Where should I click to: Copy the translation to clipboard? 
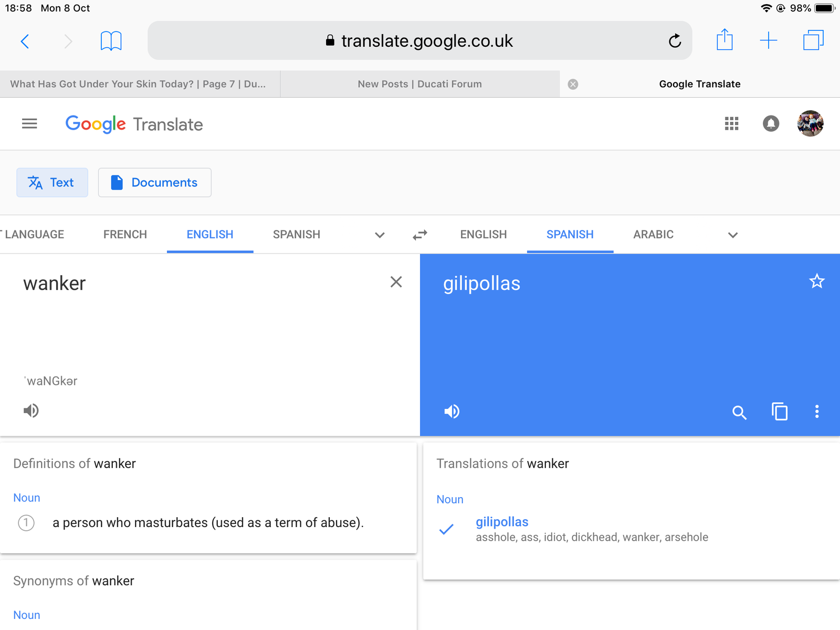779,412
